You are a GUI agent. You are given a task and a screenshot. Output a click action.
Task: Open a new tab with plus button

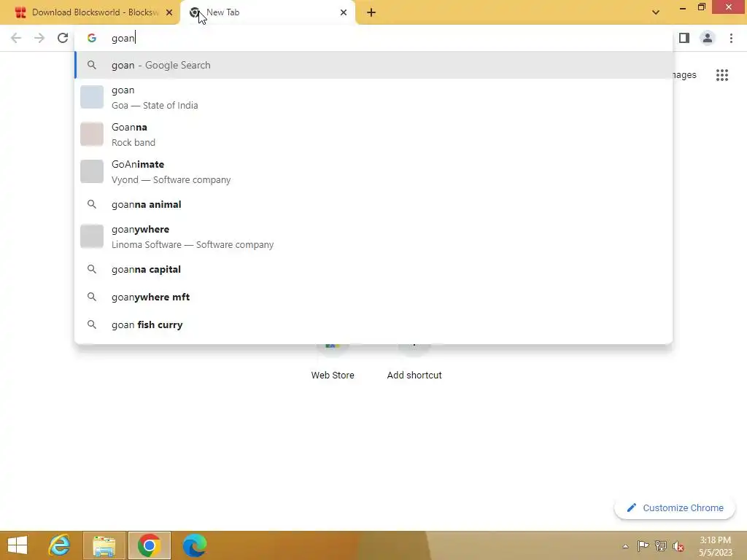coord(371,12)
